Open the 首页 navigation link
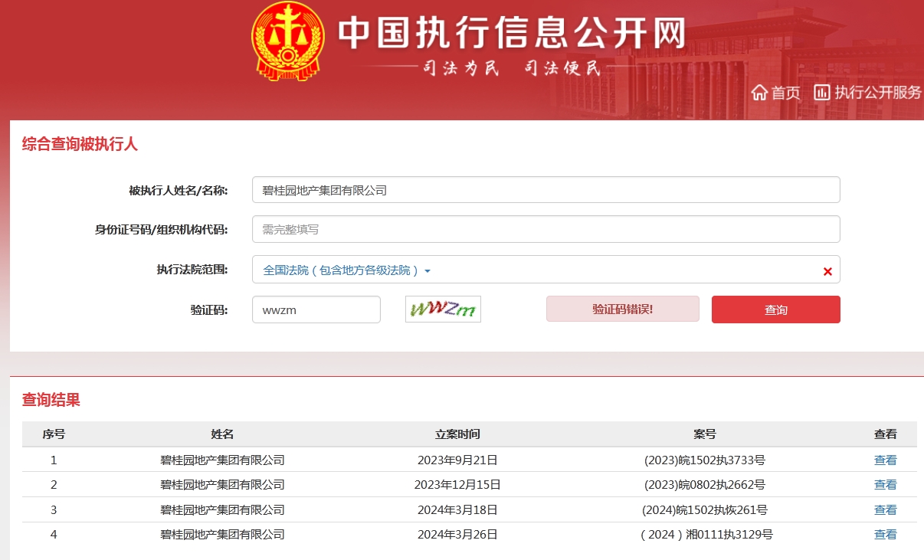 (x=785, y=93)
